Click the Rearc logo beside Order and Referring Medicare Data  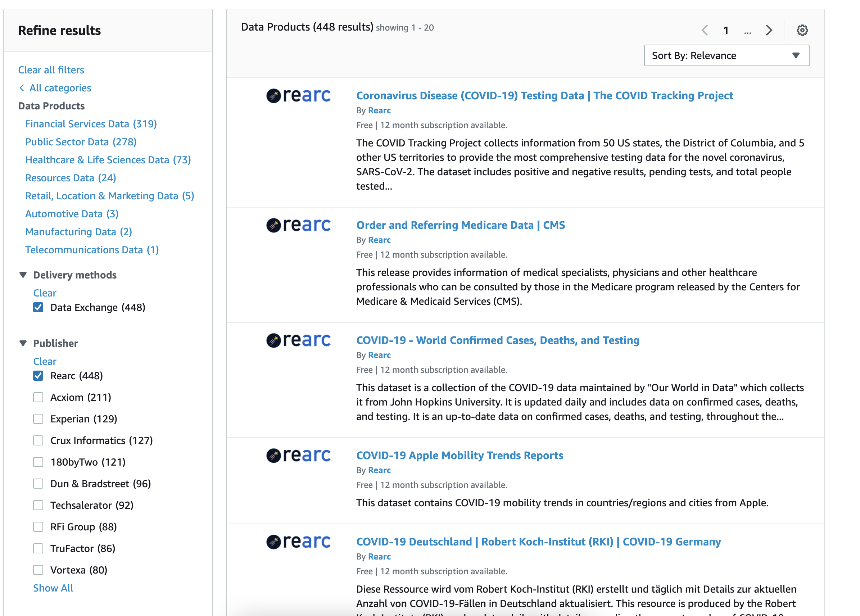[299, 225]
